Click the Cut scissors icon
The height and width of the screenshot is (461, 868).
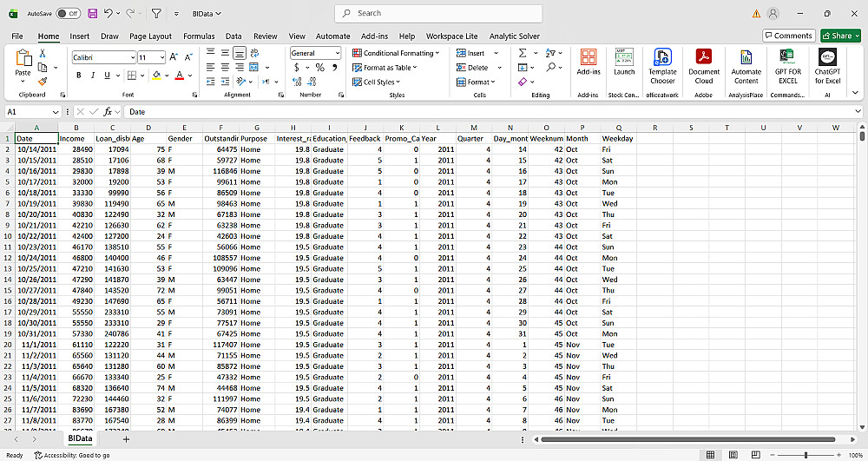pos(43,54)
